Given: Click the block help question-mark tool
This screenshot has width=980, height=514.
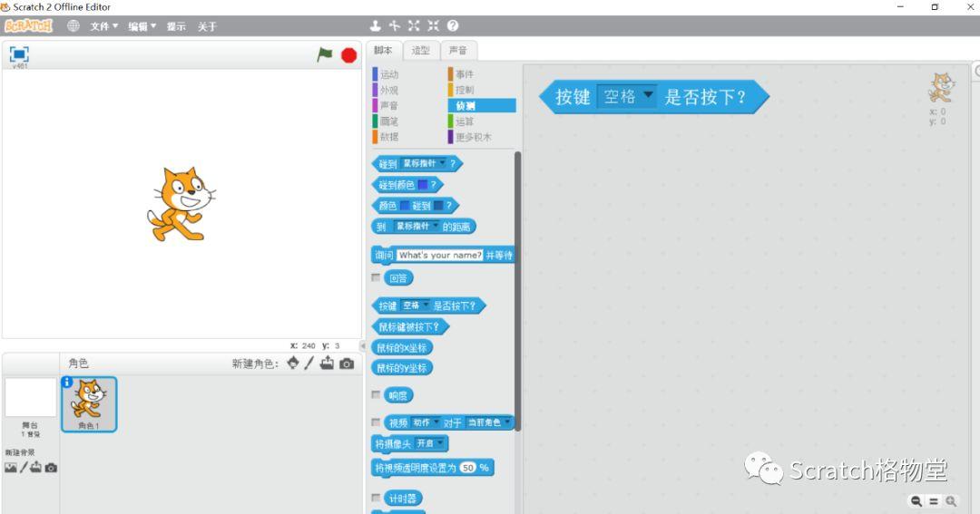Looking at the screenshot, I should pos(453,25).
